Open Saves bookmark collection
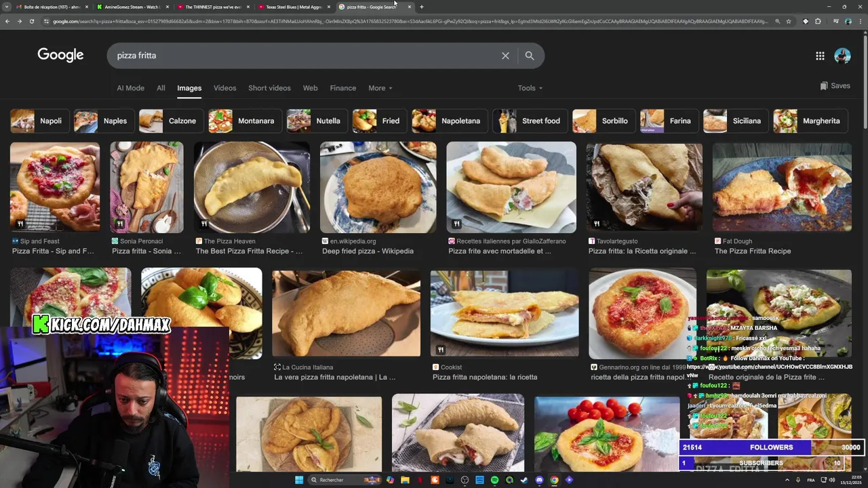 [x=834, y=86]
